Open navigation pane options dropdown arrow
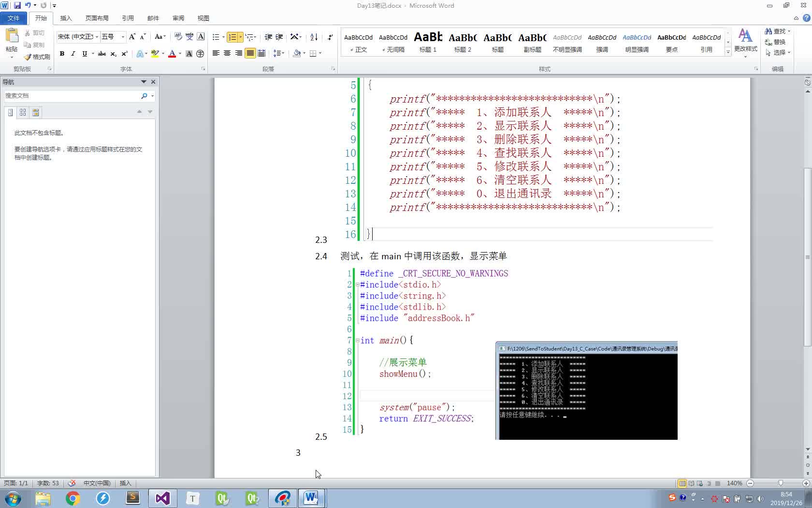812x508 pixels. point(144,82)
